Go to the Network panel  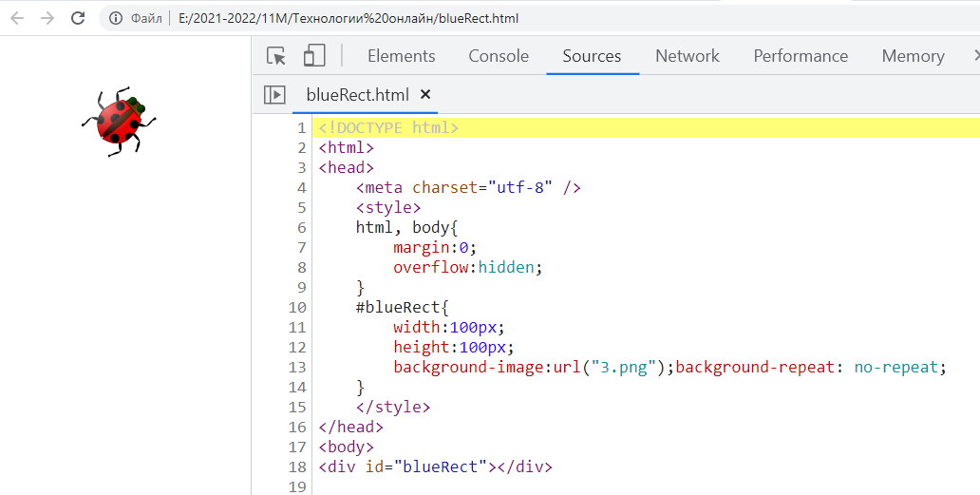coord(688,56)
